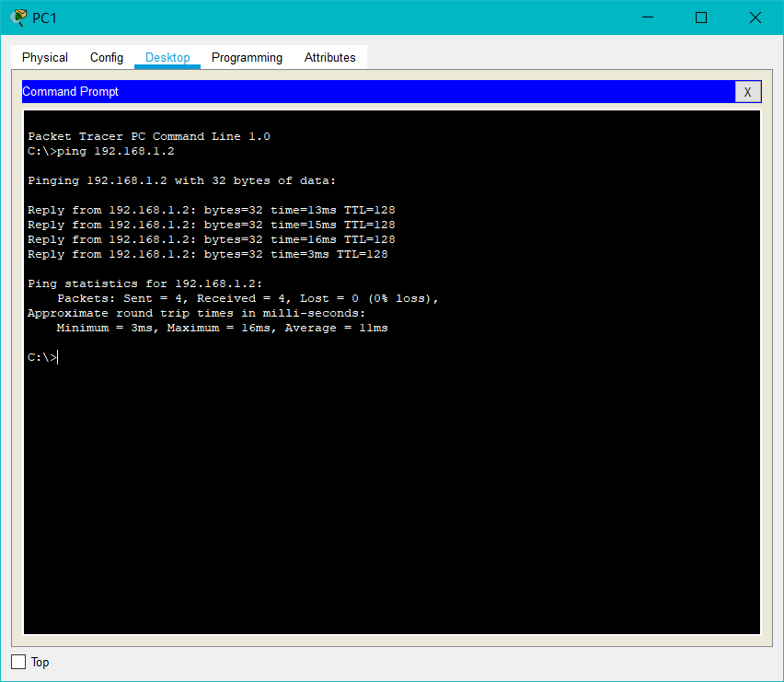784x682 pixels.
Task: Close the PC1 window
Action: pyautogui.click(x=755, y=17)
